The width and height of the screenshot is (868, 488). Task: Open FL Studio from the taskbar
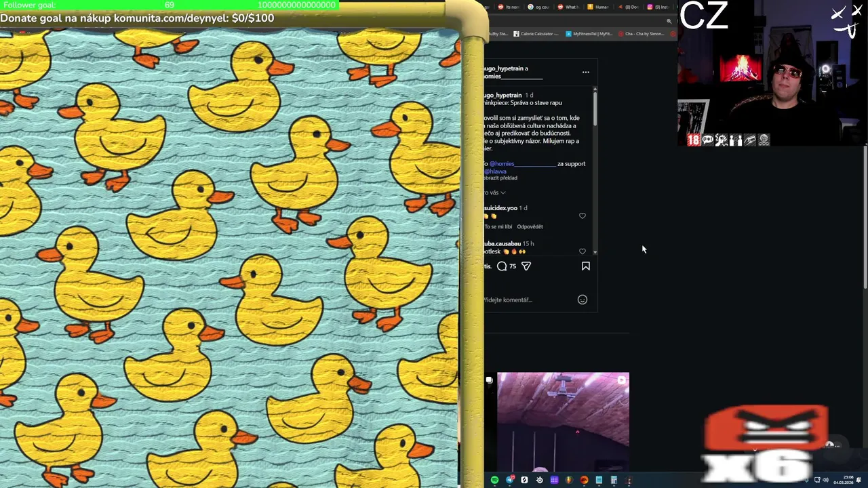pos(570,480)
